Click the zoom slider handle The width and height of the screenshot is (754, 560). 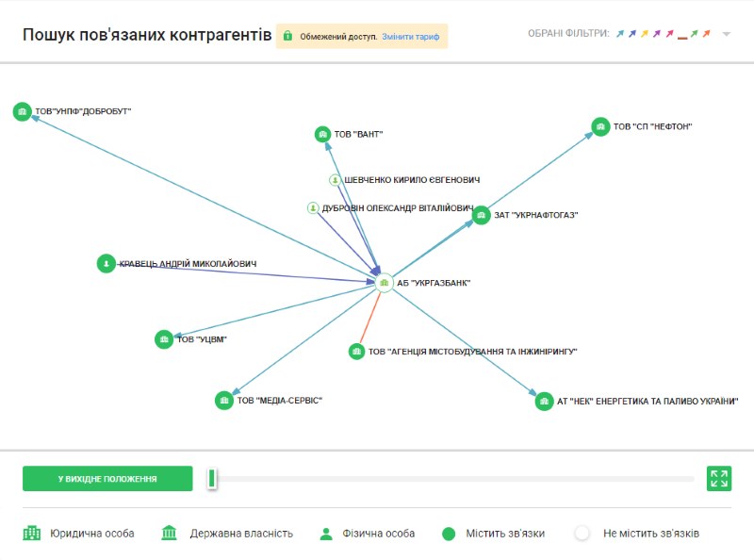211,479
